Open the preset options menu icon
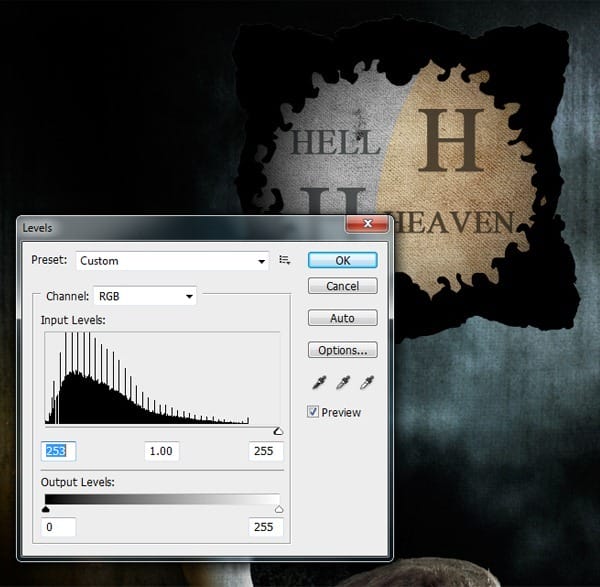 pos(284,260)
